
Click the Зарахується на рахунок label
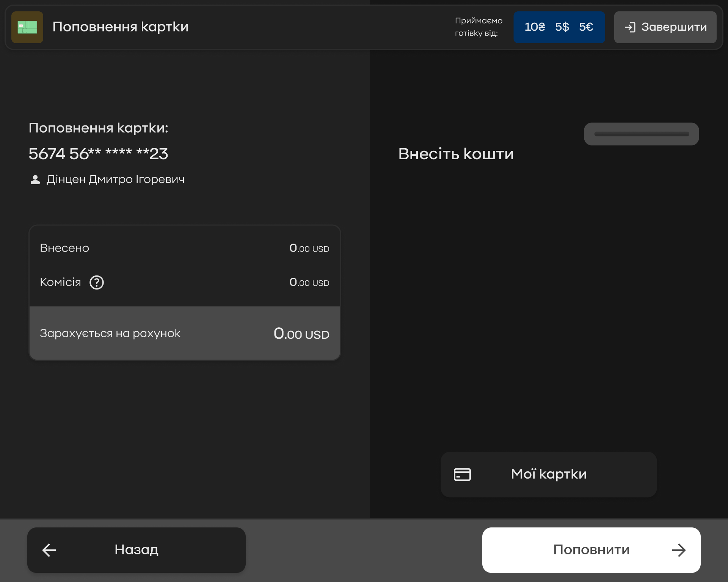point(110,333)
